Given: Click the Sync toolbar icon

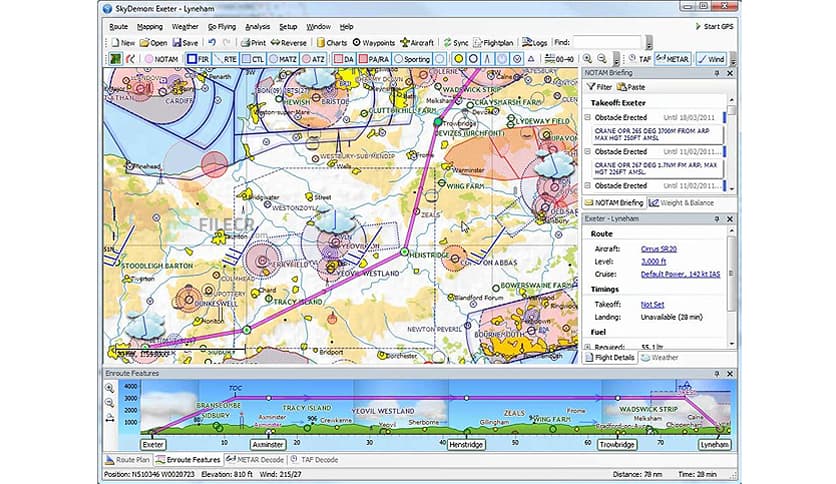Looking at the screenshot, I should 455,43.
